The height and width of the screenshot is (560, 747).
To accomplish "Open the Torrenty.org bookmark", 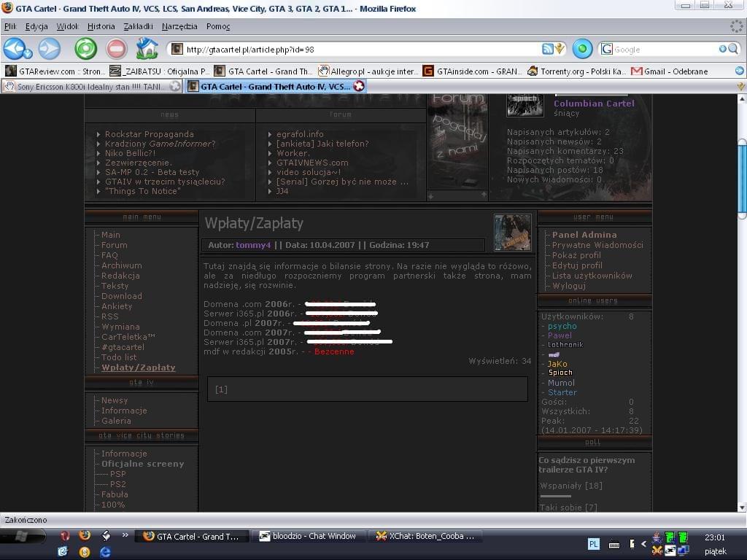I will coord(577,71).
